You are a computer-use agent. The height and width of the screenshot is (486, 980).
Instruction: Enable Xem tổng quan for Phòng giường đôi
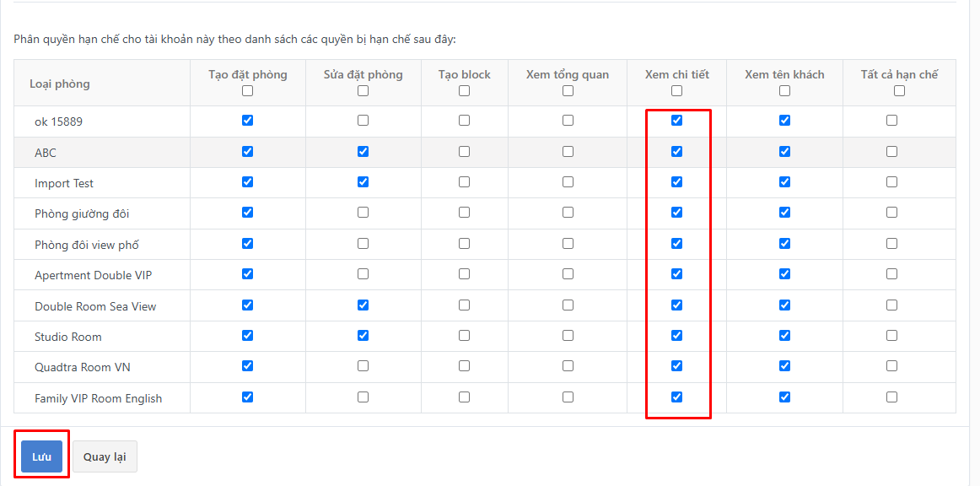[568, 213]
